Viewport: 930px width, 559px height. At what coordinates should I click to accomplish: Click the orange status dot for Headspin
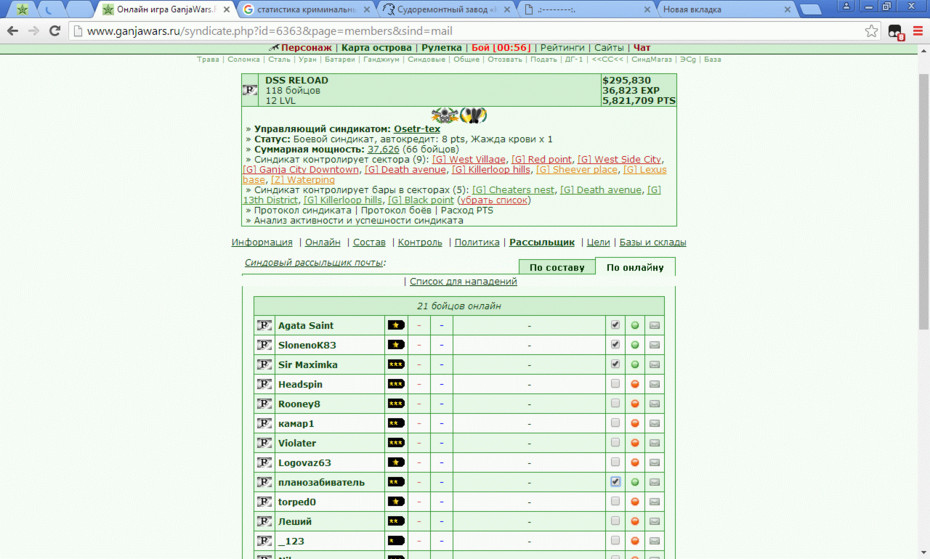point(635,384)
